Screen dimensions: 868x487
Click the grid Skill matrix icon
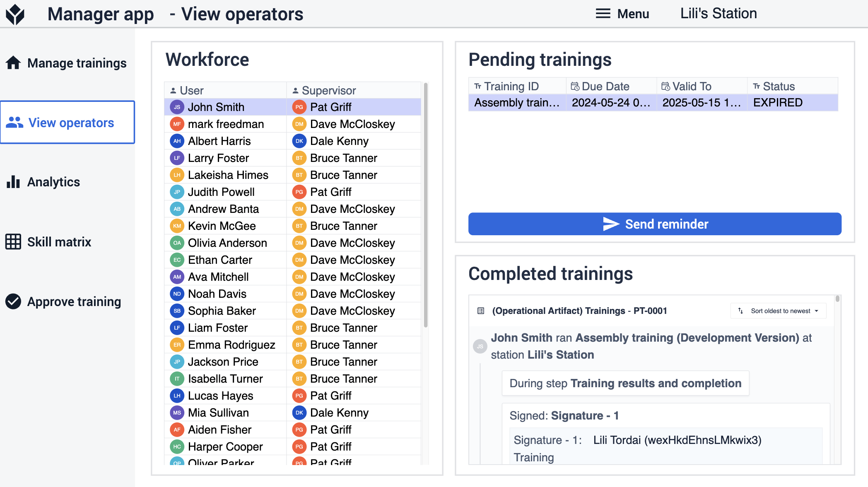coord(13,242)
